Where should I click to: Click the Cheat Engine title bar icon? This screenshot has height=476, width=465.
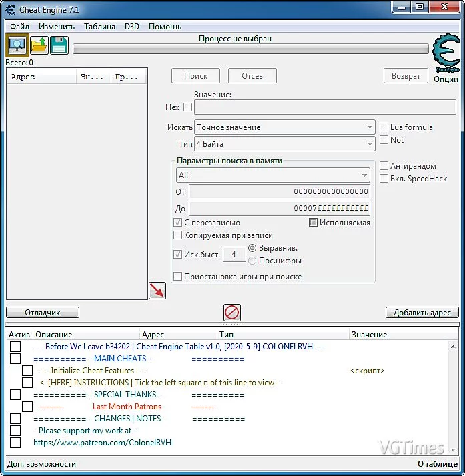pos(10,10)
